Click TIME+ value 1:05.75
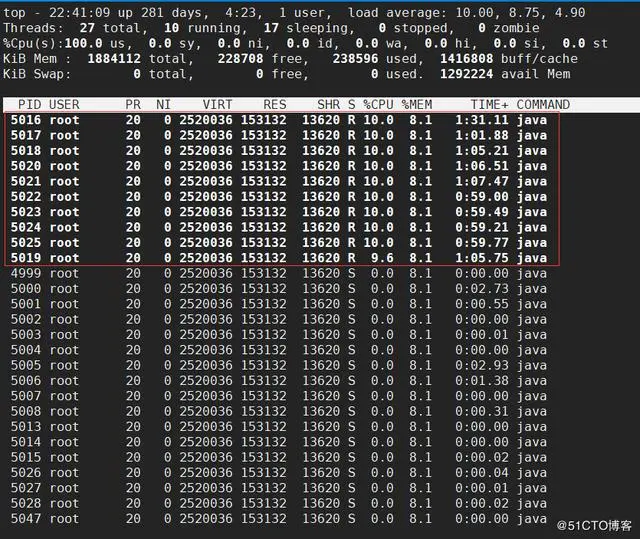The height and width of the screenshot is (539, 640). 482,258
